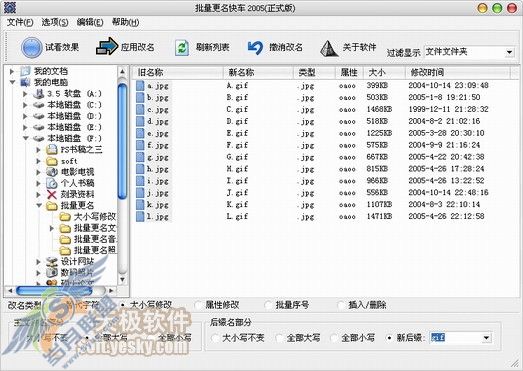Click the file icon of f.jpg
The height and width of the screenshot is (371, 523).
[x=140, y=145]
